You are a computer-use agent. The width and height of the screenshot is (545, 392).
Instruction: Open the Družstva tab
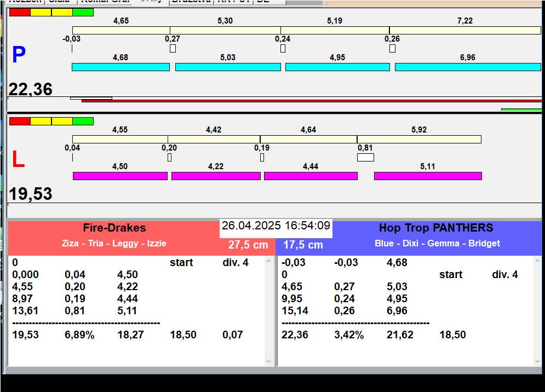point(191,2)
